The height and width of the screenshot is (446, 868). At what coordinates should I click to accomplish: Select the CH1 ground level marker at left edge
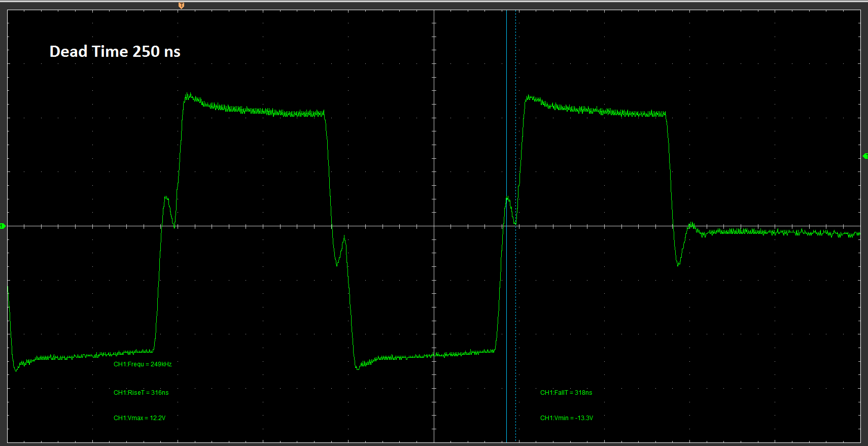click(x=3, y=226)
